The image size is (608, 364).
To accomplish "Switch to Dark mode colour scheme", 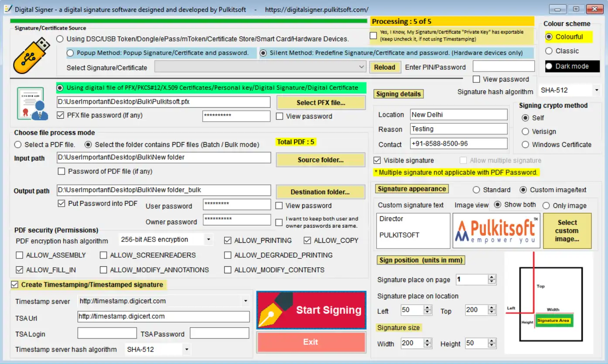I will point(549,66).
